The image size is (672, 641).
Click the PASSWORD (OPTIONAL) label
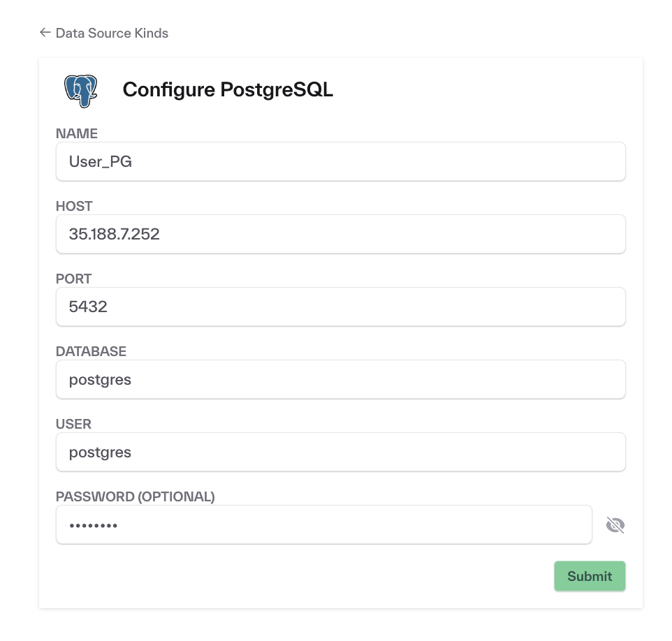[135, 496]
